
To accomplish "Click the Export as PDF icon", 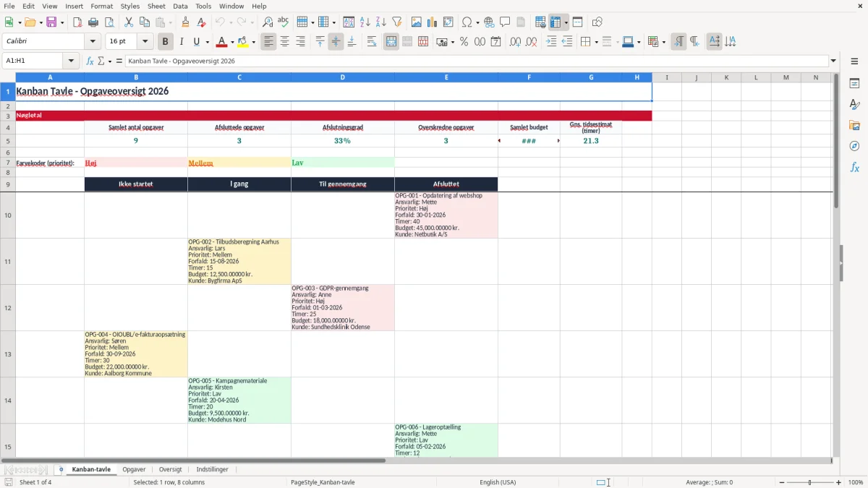I will point(77,22).
